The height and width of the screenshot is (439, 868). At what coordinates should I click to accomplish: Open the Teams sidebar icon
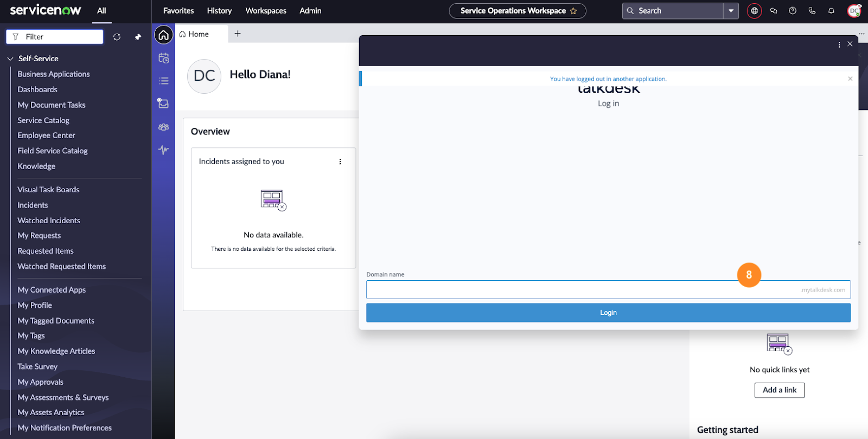163,127
